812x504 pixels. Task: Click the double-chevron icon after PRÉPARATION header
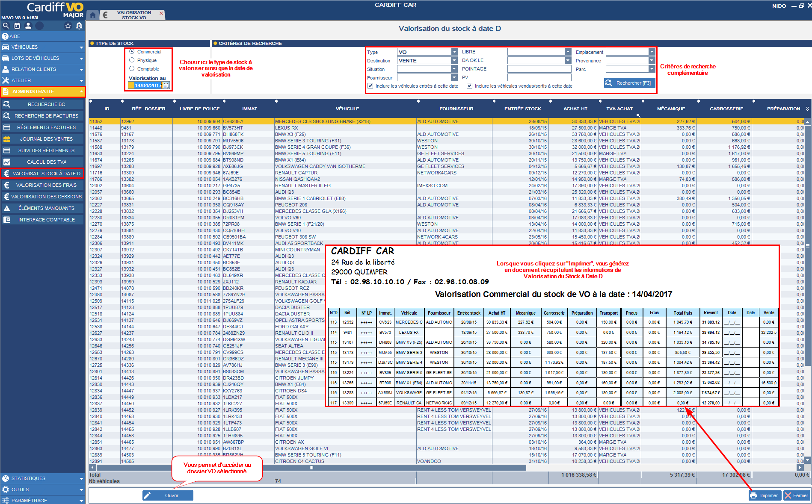807,109
